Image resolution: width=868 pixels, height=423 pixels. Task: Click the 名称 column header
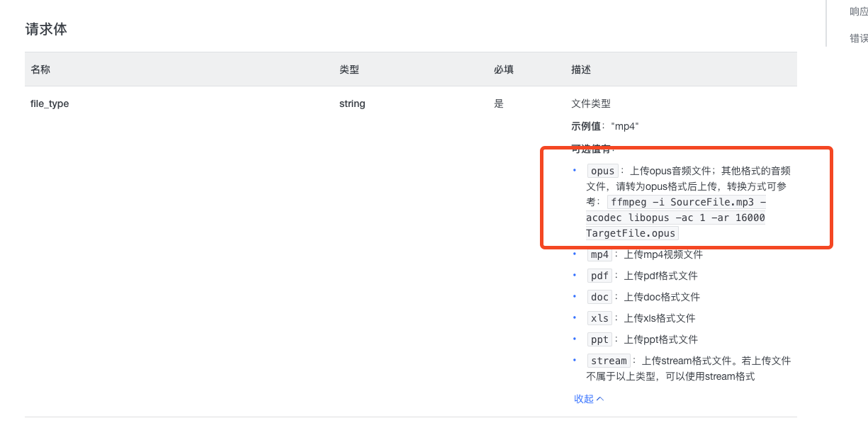(39, 69)
